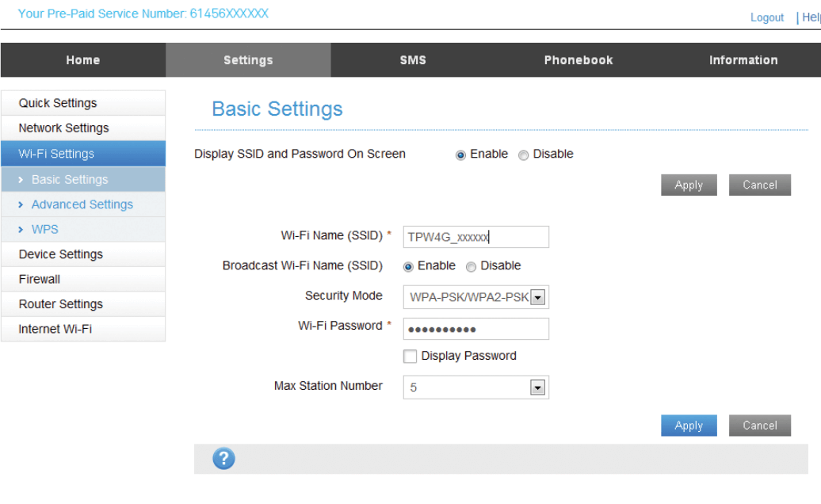This screenshot has width=821, height=504.
Task: Select Disable for Broadcast Wi-Fi Name
Action: (471, 267)
